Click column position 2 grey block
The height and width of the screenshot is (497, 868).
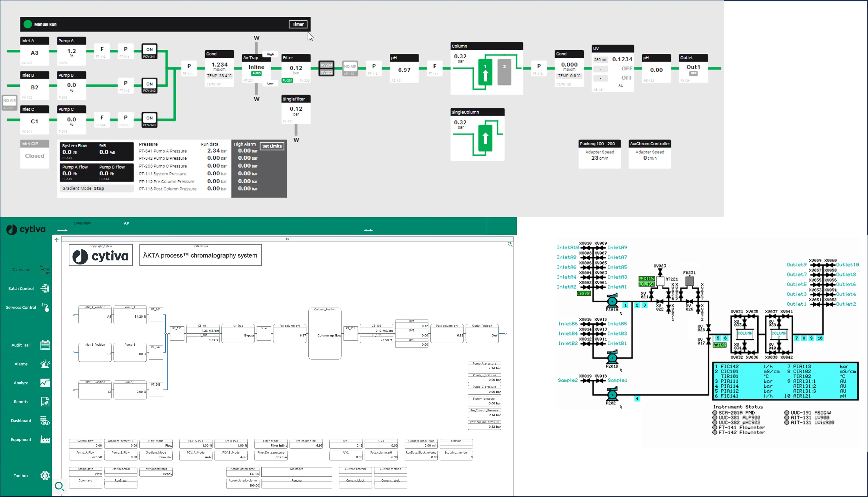[x=504, y=72]
